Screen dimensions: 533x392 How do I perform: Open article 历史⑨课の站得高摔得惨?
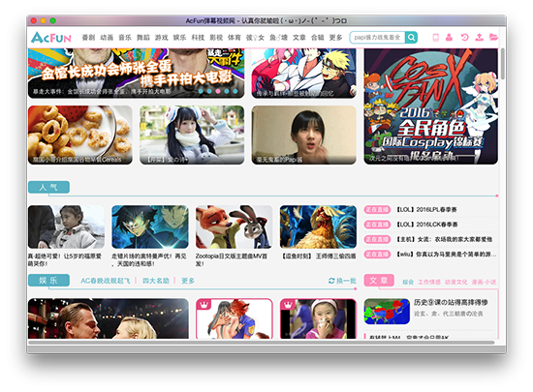tap(451, 302)
